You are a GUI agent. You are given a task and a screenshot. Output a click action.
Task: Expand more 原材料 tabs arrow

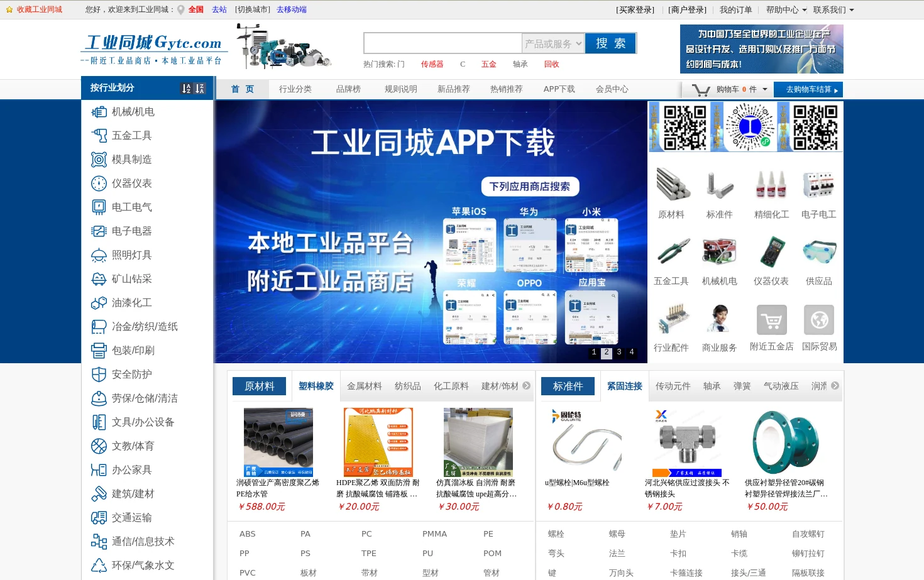526,386
